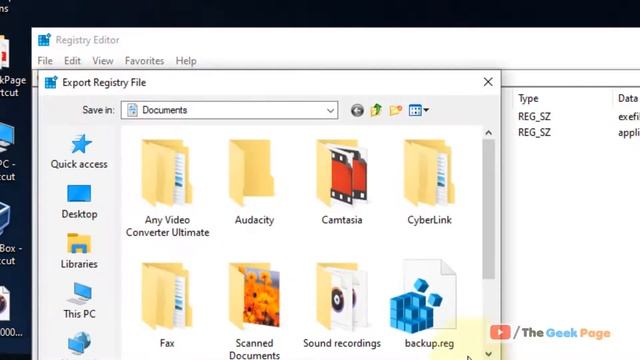Click the file list vertical scrollbar thumb

tap(489, 209)
